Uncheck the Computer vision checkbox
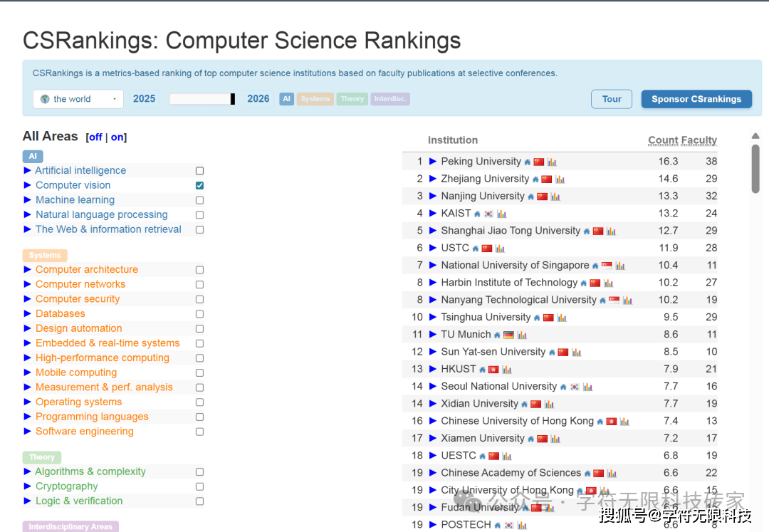Viewport: 769px width, 532px height. pyautogui.click(x=199, y=185)
